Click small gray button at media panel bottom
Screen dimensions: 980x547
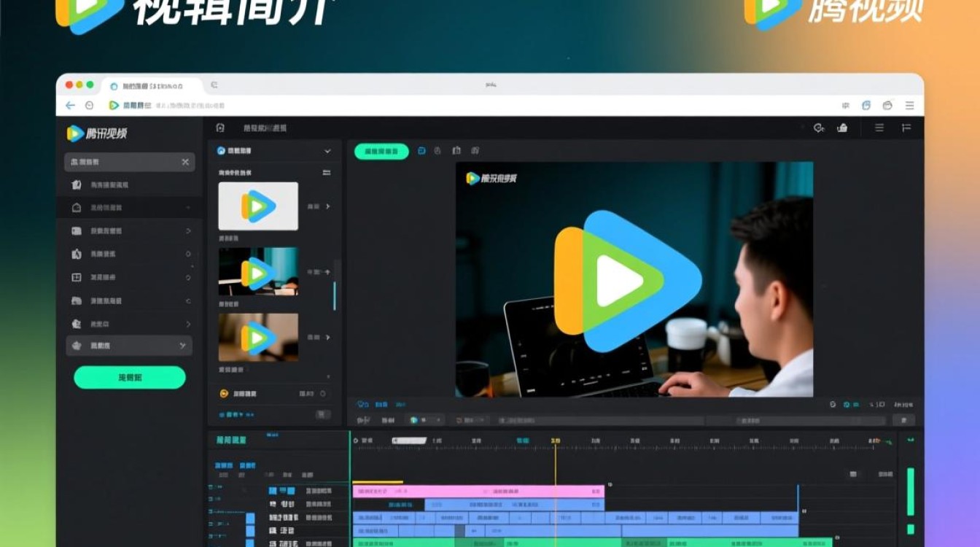tap(322, 414)
